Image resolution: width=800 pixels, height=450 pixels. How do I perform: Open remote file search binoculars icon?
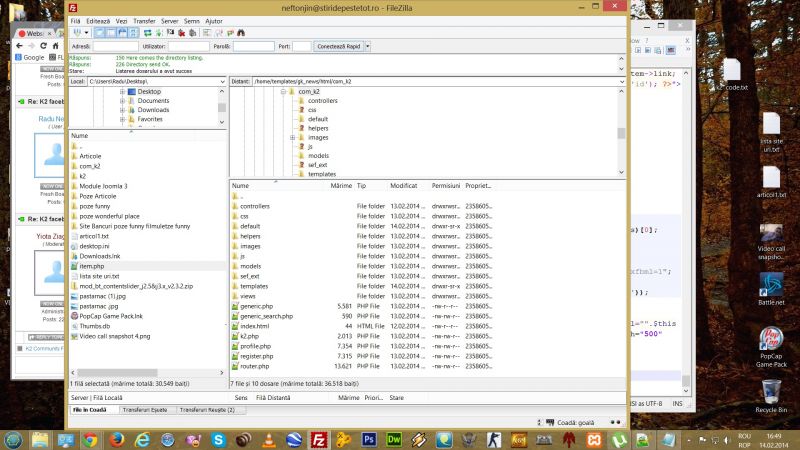(x=241, y=33)
